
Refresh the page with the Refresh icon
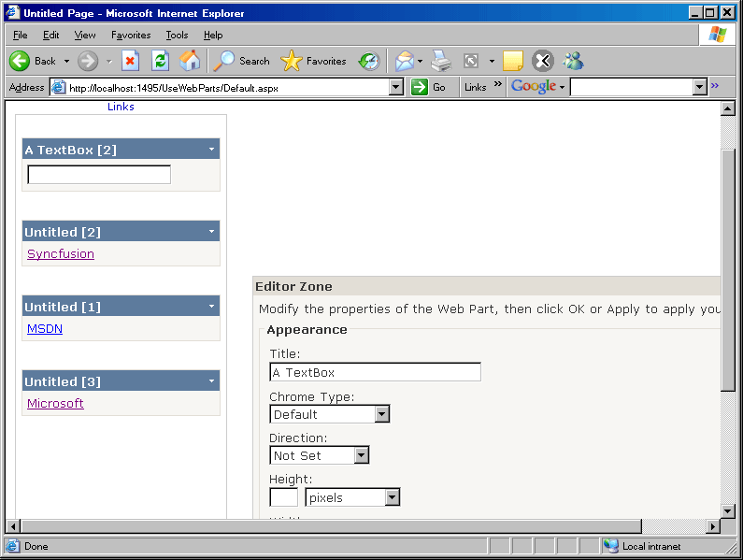click(160, 61)
